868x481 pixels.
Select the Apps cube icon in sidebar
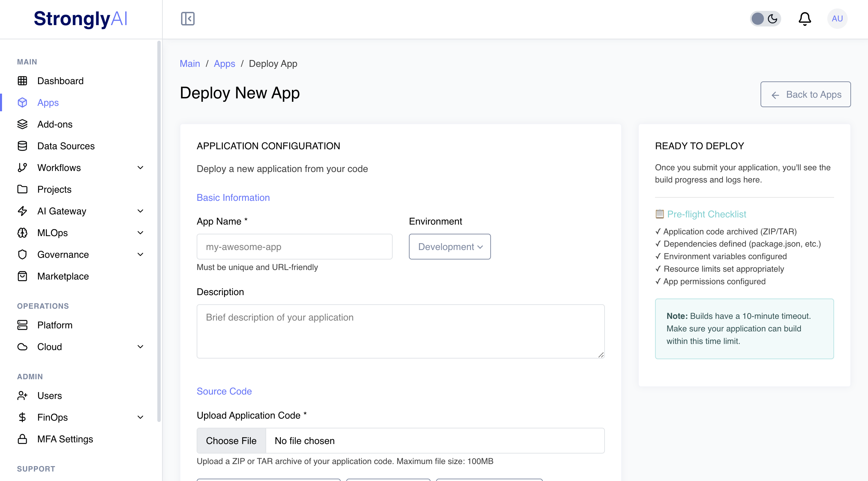22,102
